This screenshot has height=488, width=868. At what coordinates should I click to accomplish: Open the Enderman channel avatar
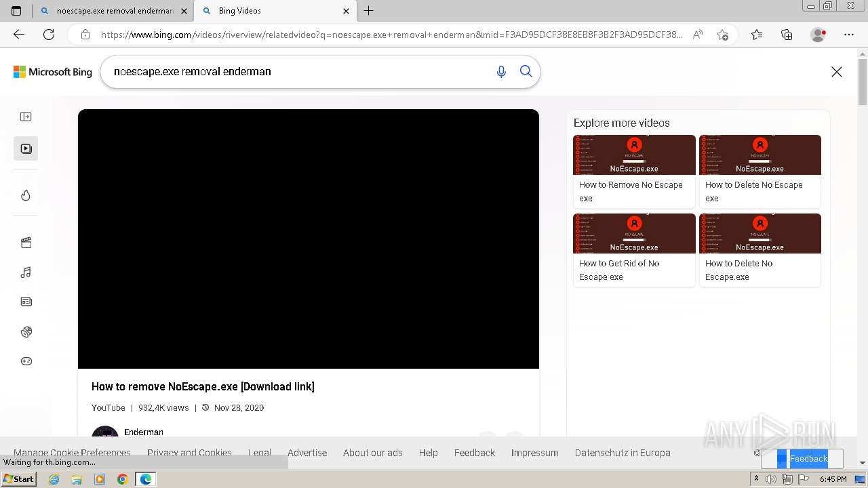[105, 432]
